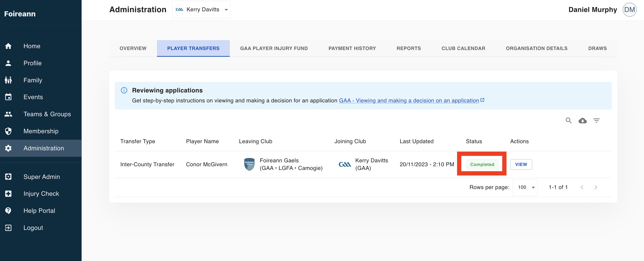Click the Last Updated column header

coord(417,141)
